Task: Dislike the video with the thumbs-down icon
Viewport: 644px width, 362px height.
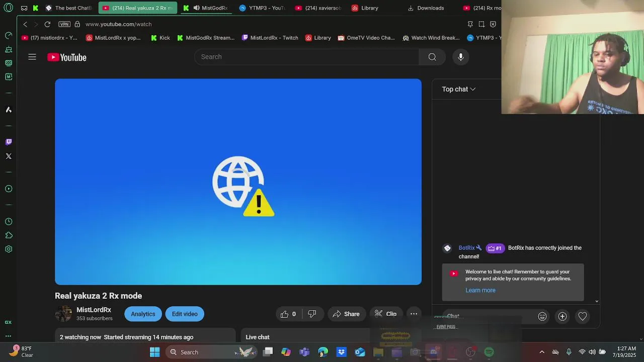Action: coord(312,314)
